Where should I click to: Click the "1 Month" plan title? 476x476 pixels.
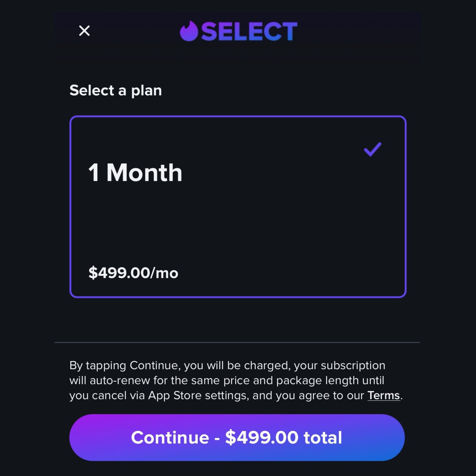pyautogui.click(x=135, y=173)
